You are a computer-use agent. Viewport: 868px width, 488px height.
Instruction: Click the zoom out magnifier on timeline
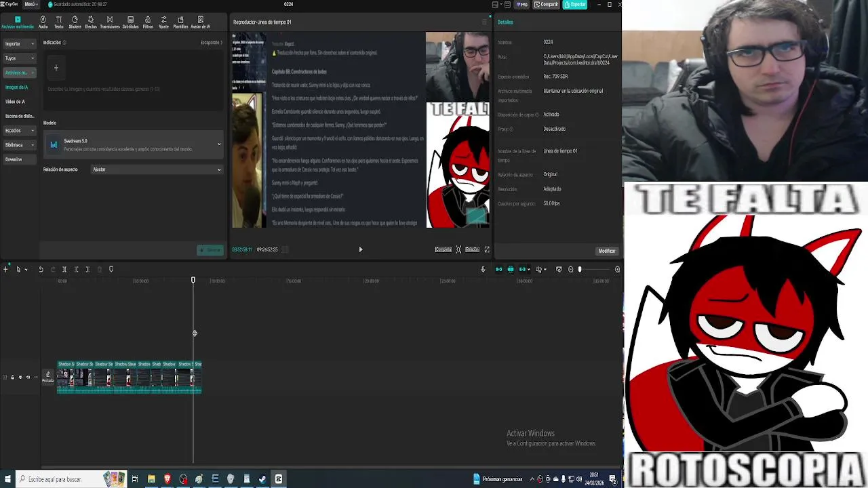[570, 270]
